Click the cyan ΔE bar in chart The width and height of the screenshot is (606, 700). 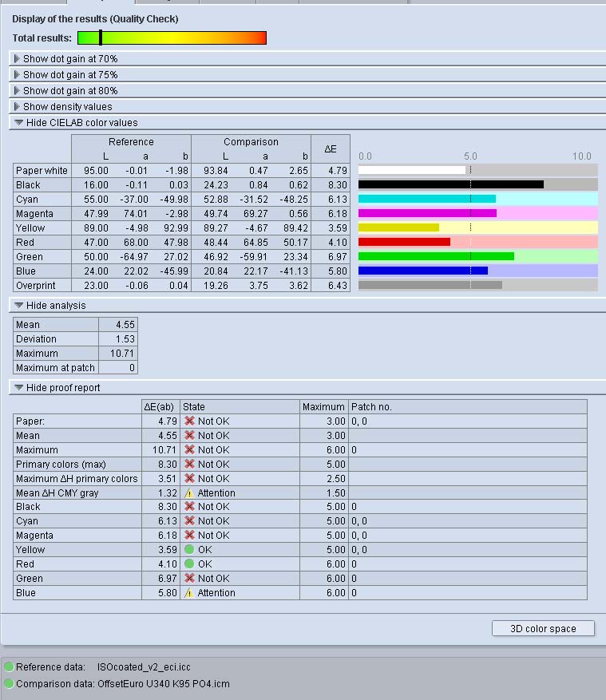[x=426, y=200]
